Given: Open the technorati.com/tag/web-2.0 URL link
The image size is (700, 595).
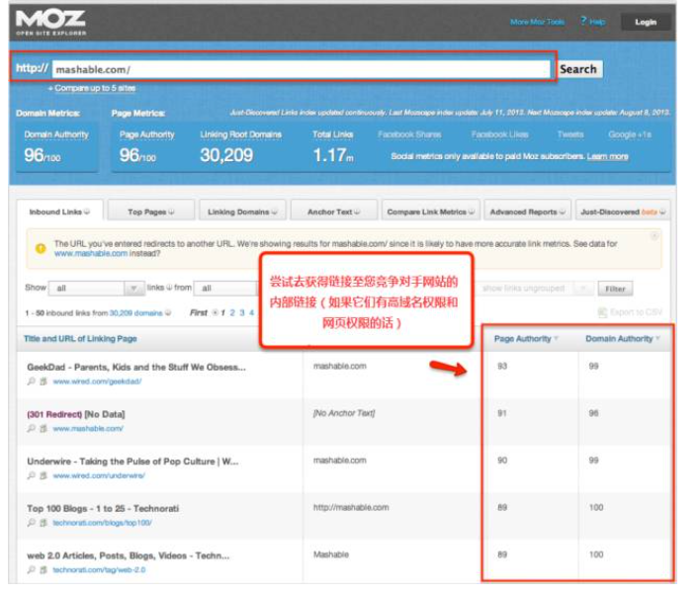Looking at the screenshot, I should click(x=99, y=570).
